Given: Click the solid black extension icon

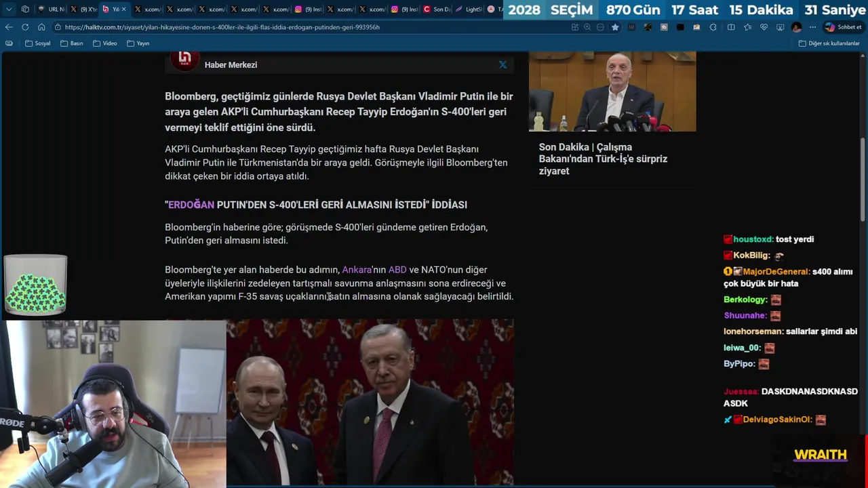Looking at the screenshot, I should 680,27.
